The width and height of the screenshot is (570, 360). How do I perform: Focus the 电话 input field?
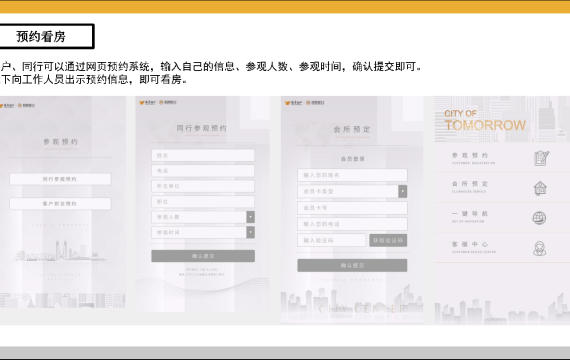point(203,171)
